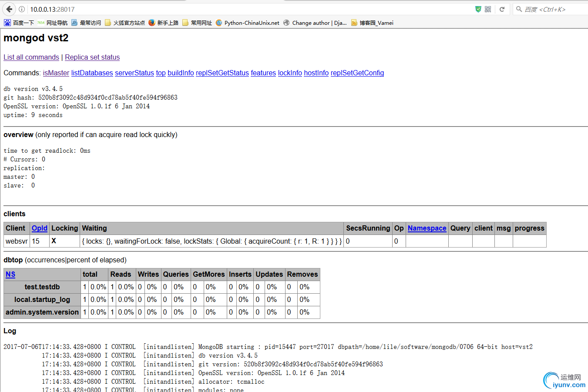Click the local.startup_log namespace row
This screenshot has width=588, height=392.
[x=42, y=299]
